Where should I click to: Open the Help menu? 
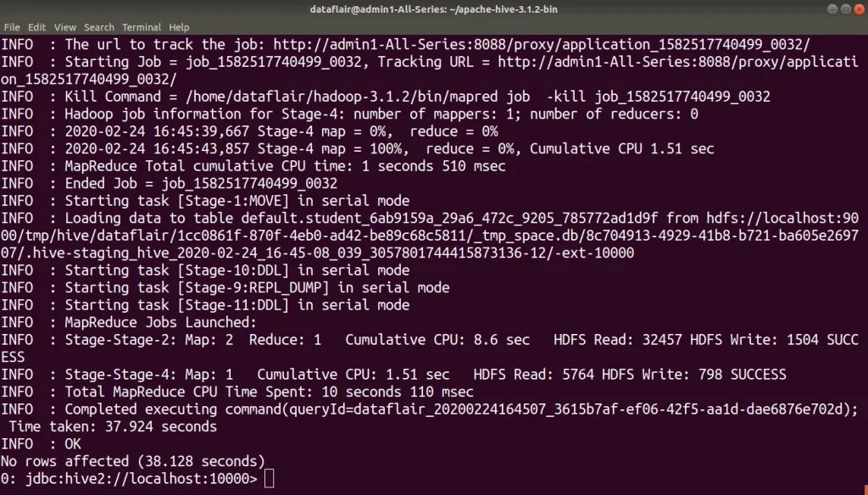[x=178, y=26]
